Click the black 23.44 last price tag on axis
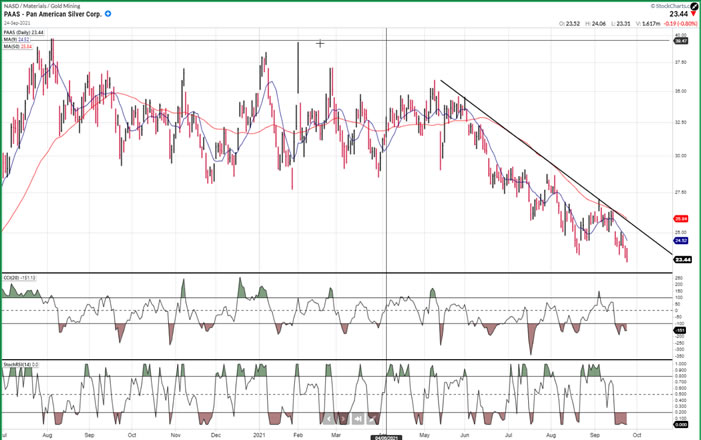 tap(681, 259)
